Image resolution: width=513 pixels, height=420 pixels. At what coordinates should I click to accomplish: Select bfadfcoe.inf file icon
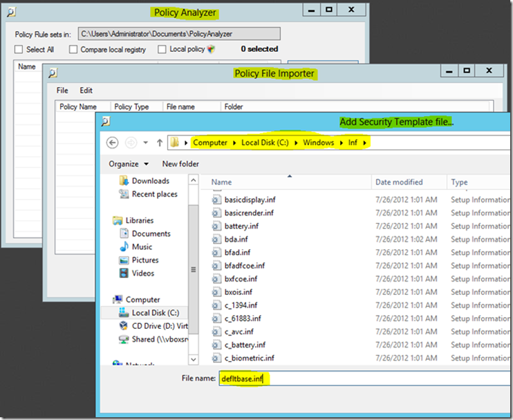pos(216,266)
